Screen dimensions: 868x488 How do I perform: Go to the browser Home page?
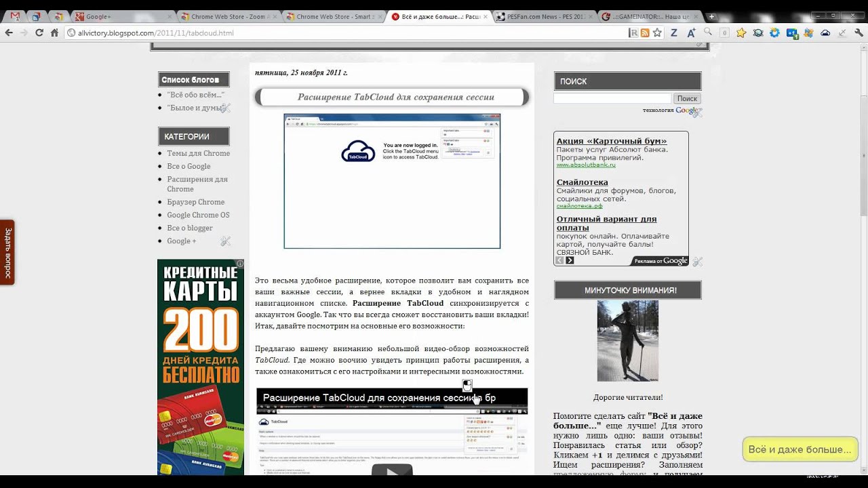(54, 33)
